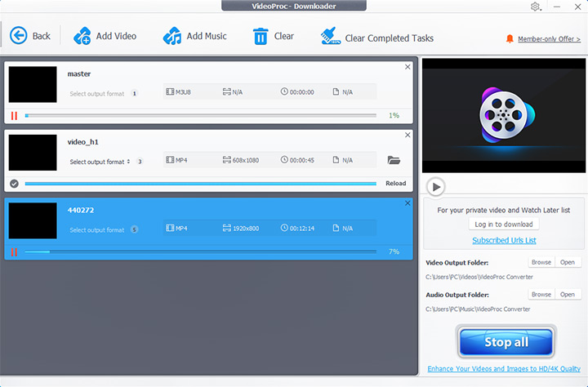Play the preview video
Viewport: 588px width, 387px height.
click(x=436, y=186)
